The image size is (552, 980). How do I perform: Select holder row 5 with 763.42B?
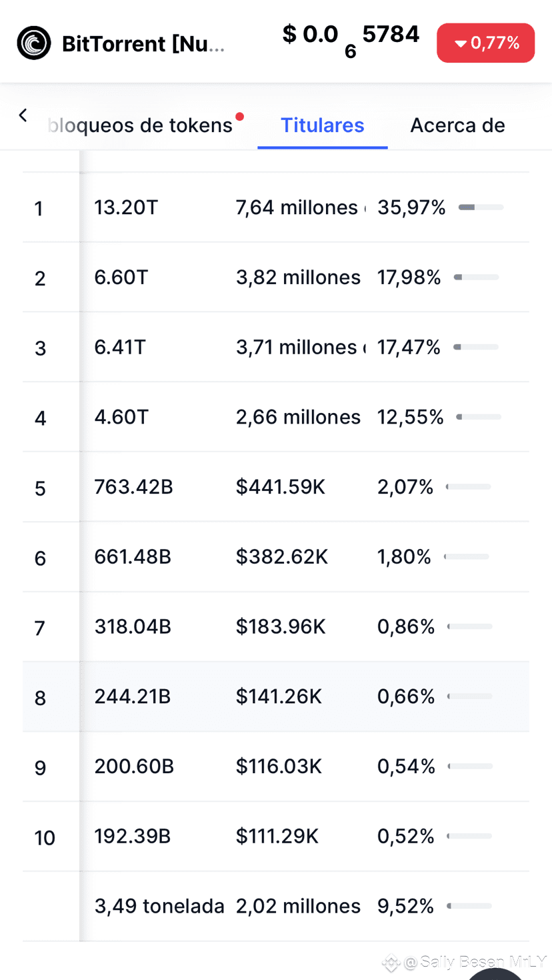(x=276, y=487)
